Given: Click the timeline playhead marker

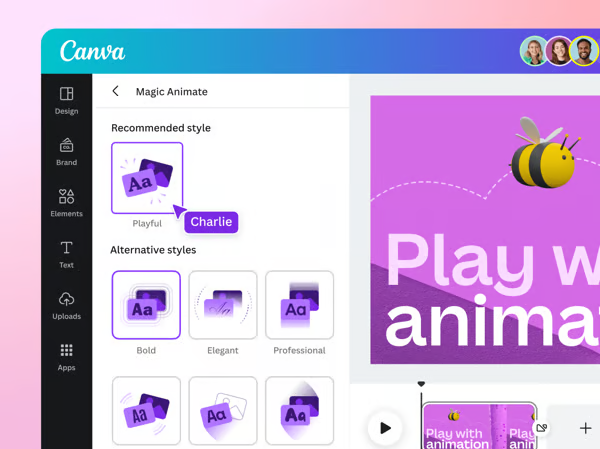Looking at the screenshot, I should coord(421,384).
